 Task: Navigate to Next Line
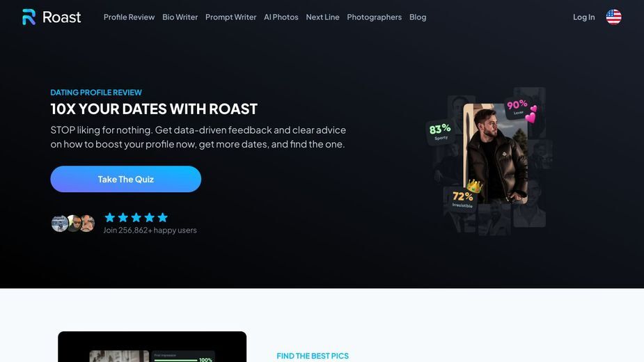point(322,17)
